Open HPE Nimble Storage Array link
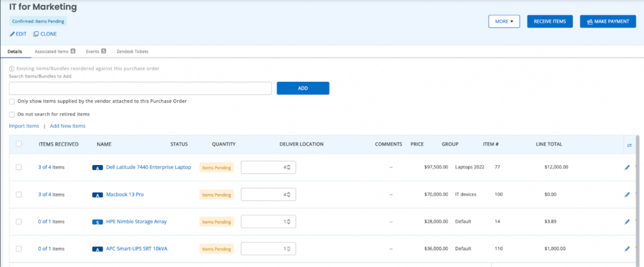The image size is (644, 267). (x=136, y=222)
